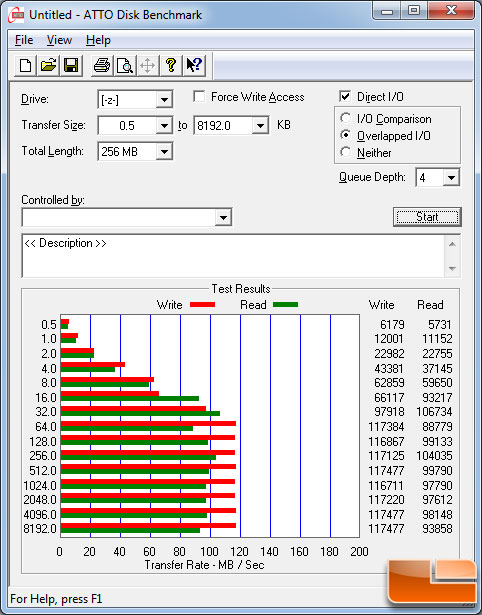The height and width of the screenshot is (615, 482).
Task: Uncheck the Direct I/O checkbox
Action: click(x=345, y=96)
